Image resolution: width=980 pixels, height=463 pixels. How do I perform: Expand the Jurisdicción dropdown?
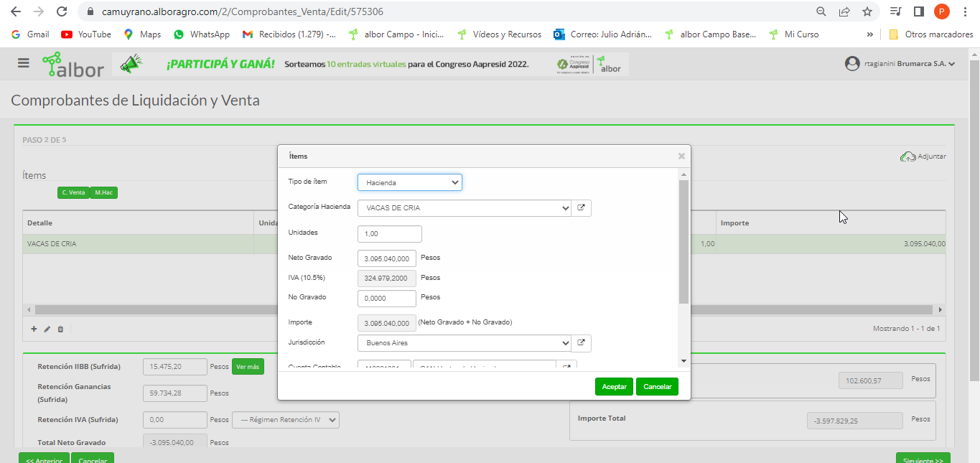[x=465, y=343]
